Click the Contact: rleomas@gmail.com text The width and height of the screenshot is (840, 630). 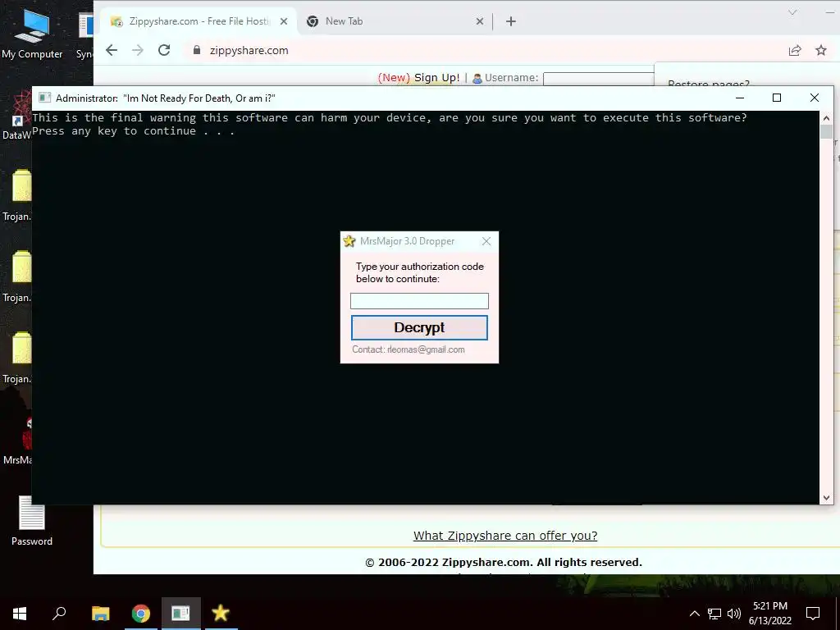tap(409, 349)
